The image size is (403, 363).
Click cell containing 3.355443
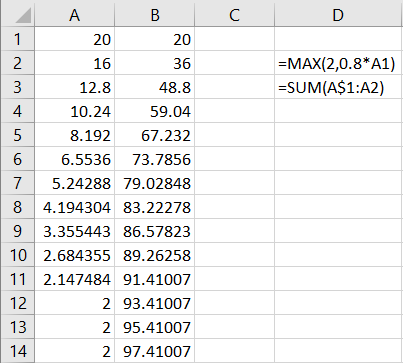(74, 231)
